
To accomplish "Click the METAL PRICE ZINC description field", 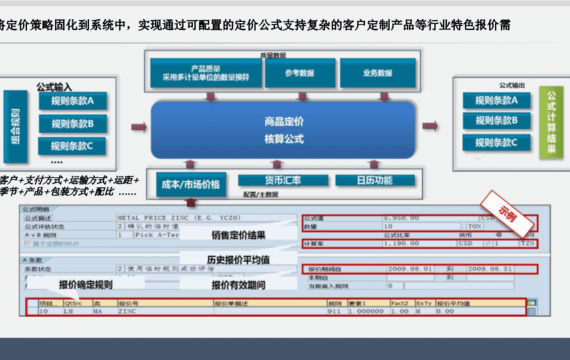I will 206,218.
